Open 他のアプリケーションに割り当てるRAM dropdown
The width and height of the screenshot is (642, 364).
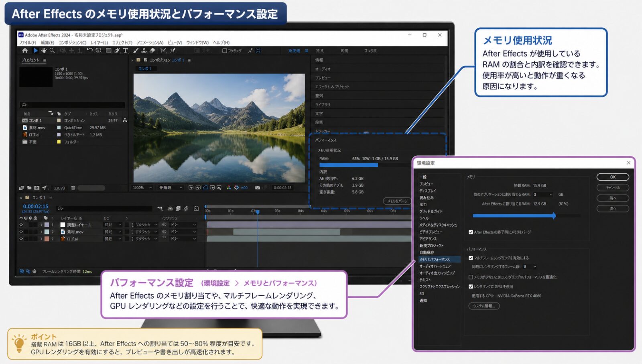[x=543, y=195]
